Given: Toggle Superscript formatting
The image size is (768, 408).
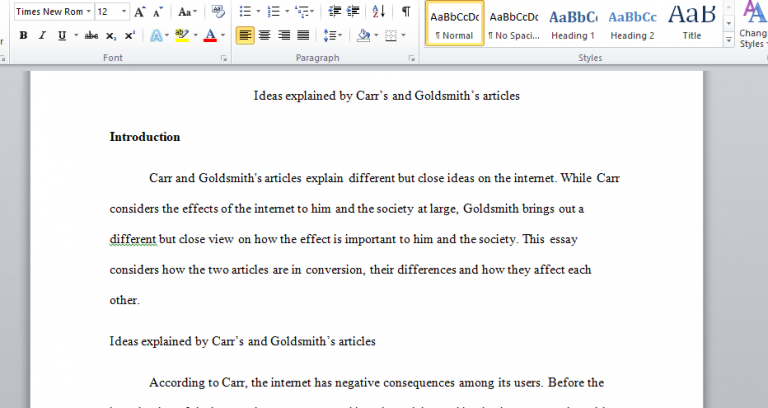Looking at the screenshot, I should click(x=130, y=36).
